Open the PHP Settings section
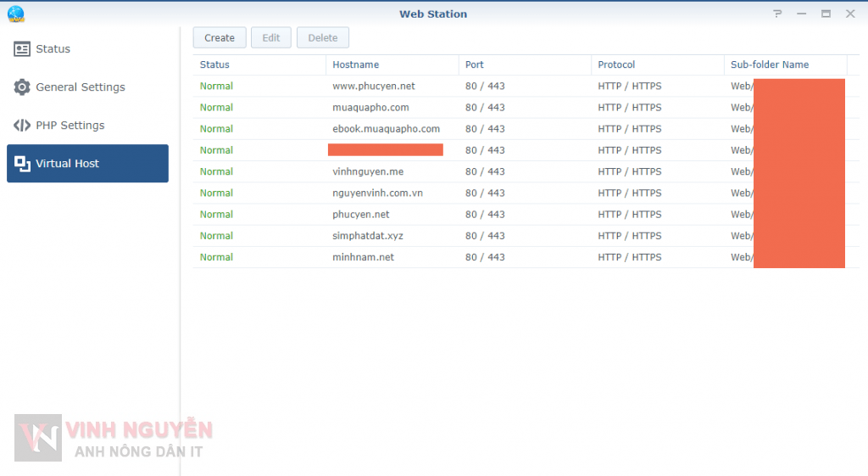Screen dimensions: 868x476 [x=70, y=126]
